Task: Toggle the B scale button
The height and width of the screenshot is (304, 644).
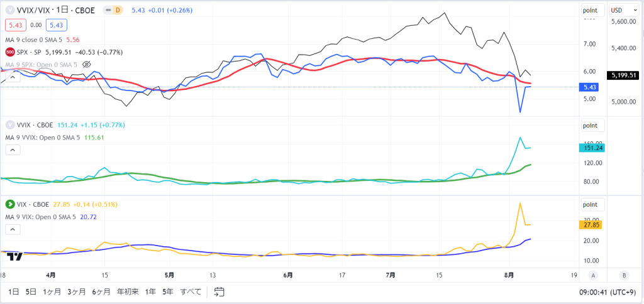Action: [x=624, y=275]
